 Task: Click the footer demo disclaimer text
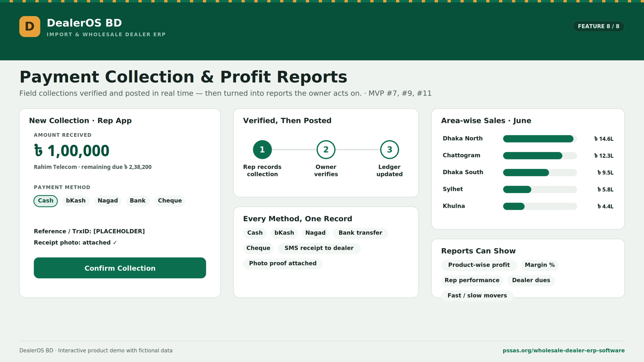click(96, 350)
